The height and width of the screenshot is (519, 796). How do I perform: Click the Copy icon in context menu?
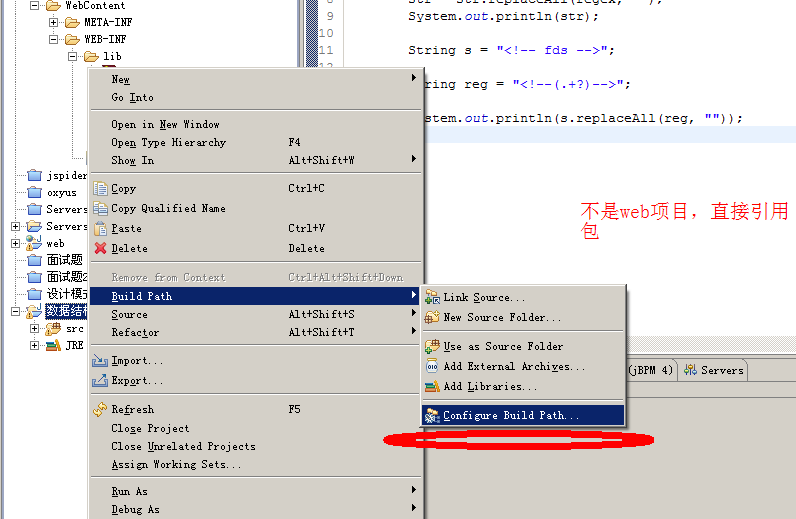(x=101, y=188)
